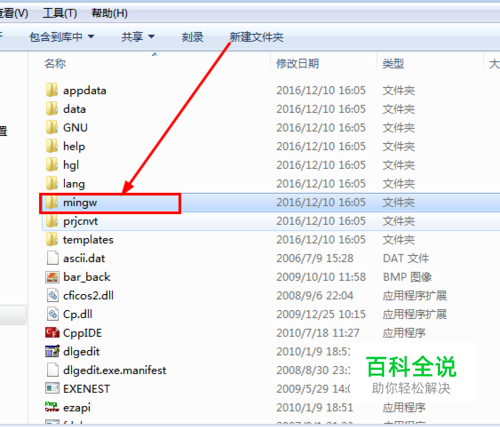
Task: Select the appdata folder icon
Action: point(52,90)
